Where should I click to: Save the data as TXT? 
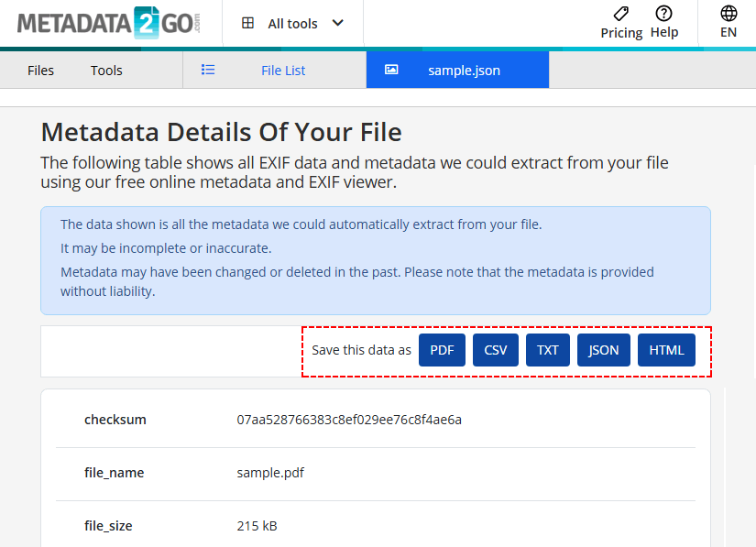547,349
